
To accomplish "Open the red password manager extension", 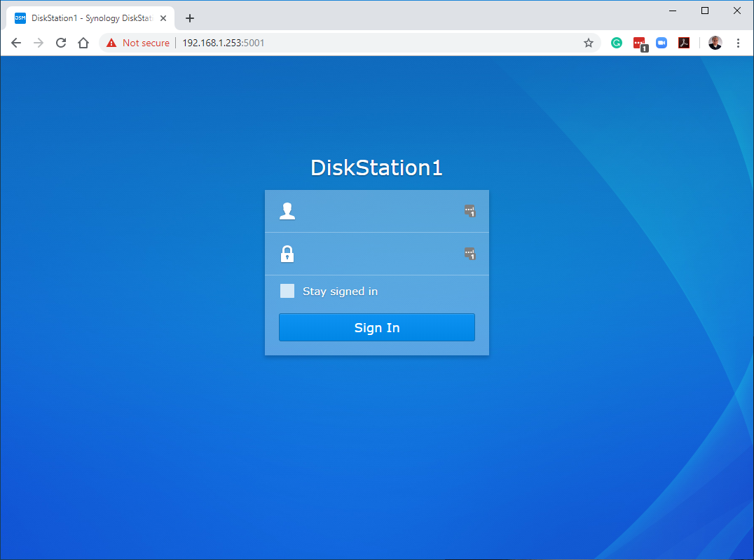I will (639, 43).
